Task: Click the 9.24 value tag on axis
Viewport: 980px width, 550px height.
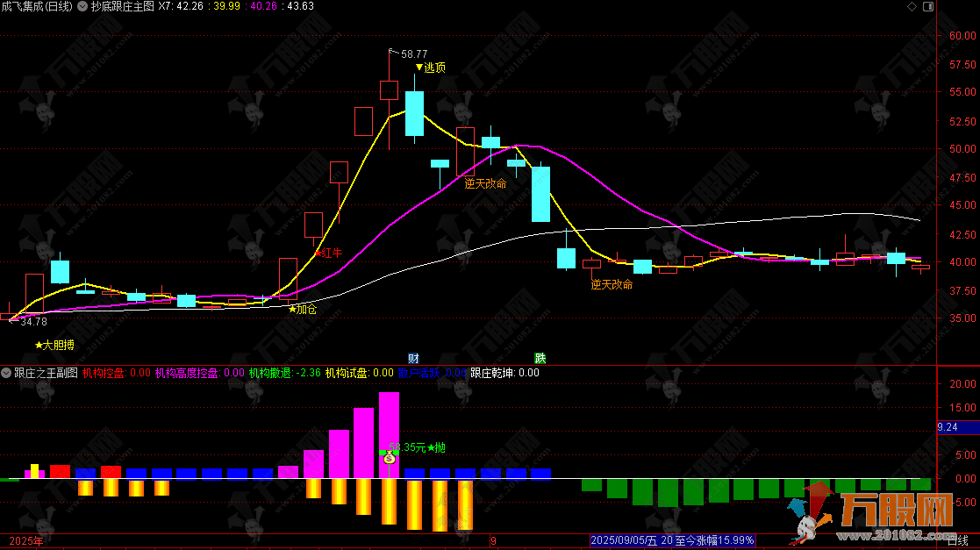Action: pyautogui.click(x=948, y=427)
